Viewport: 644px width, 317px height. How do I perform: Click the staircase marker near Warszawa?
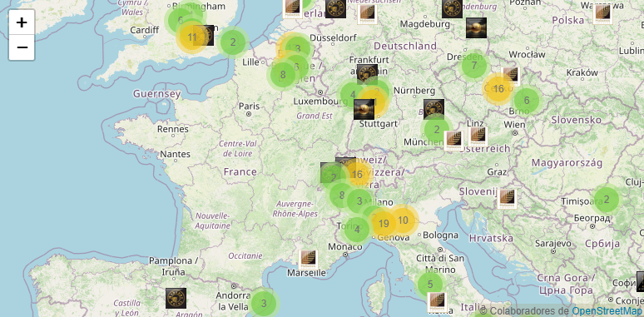(x=603, y=14)
